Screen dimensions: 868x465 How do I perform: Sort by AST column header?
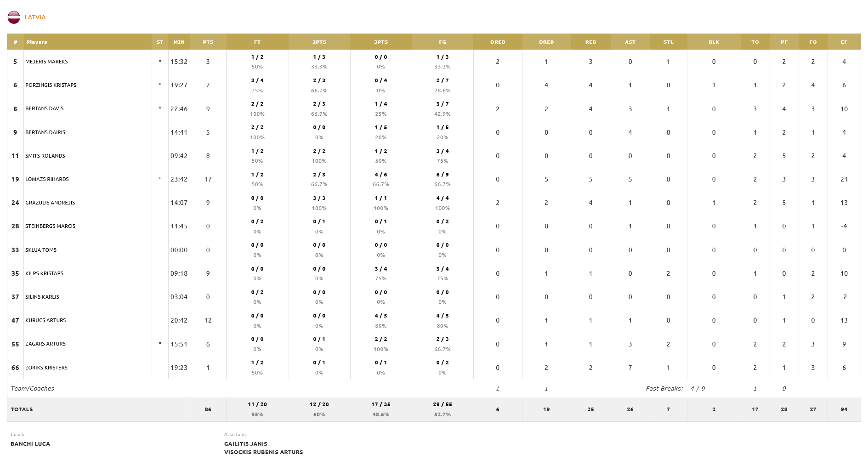[630, 42]
